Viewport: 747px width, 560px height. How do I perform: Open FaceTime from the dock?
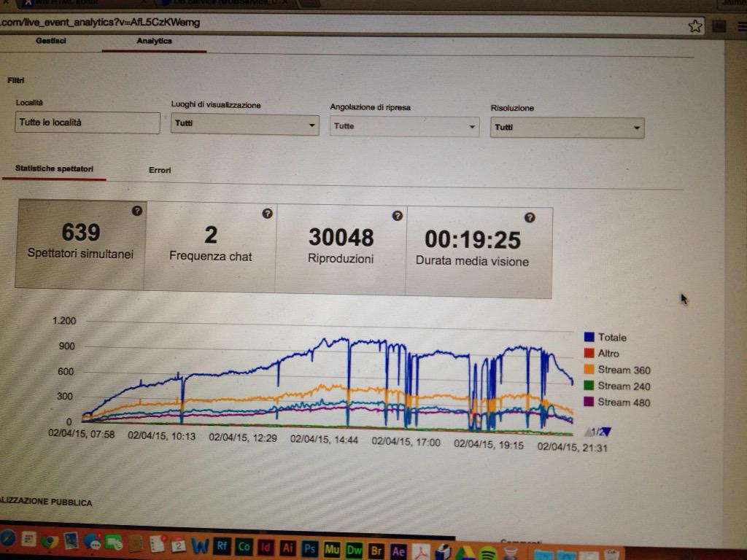[x=113, y=542]
